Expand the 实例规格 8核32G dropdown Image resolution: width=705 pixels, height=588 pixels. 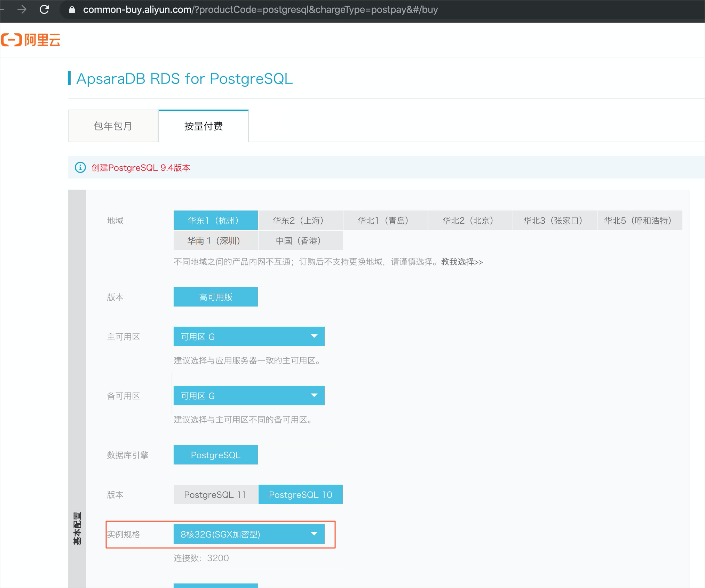pyautogui.click(x=249, y=534)
